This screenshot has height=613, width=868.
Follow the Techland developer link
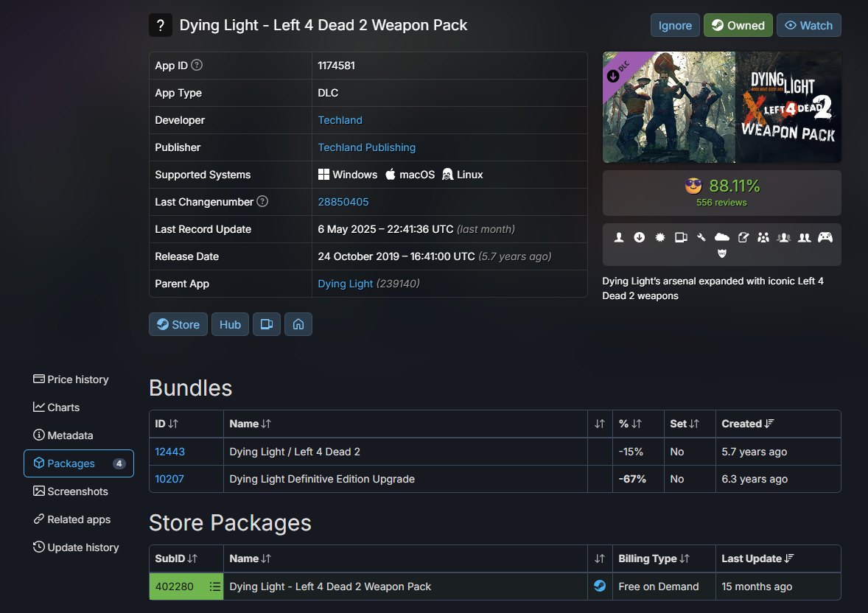tap(340, 120)
